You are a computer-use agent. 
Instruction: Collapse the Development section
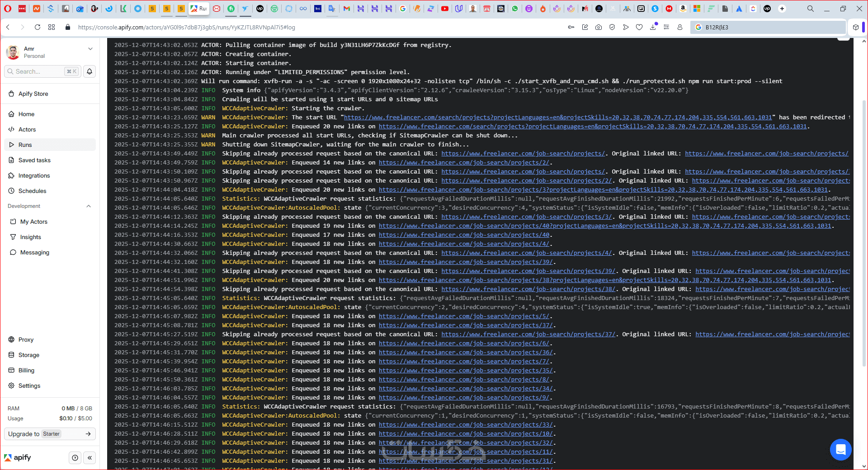(89, 206)
